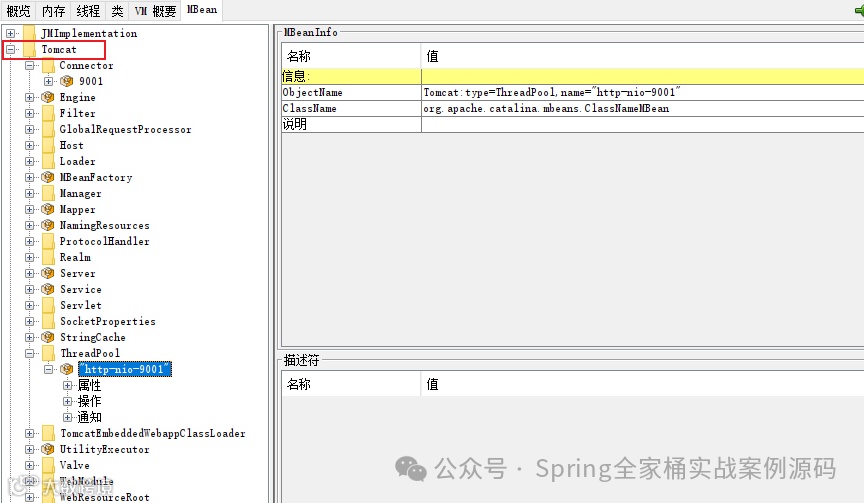Switch to the 内存 memory tab
This screenshot has height=503, width=864.
point(53,10)
